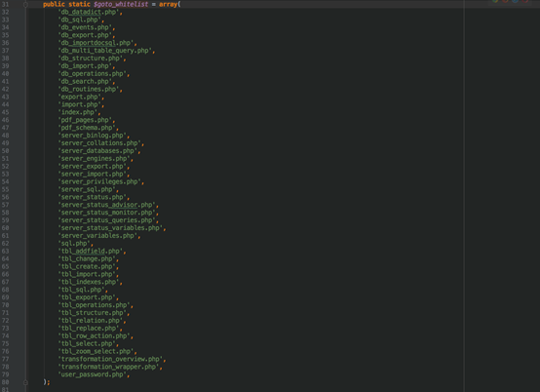Open file in Opera browser icon

point(525,1)
